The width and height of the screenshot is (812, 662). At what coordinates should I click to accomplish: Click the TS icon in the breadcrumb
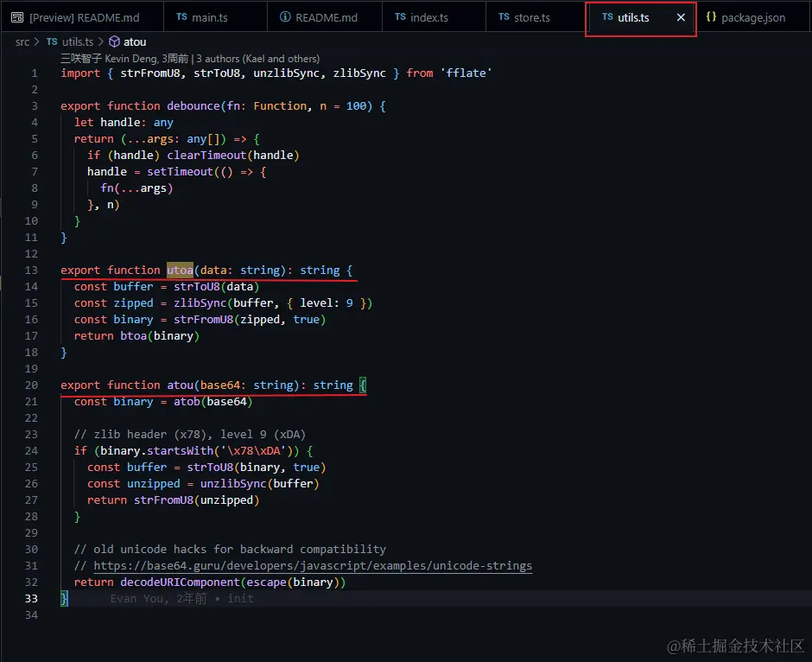(x=52, y=42)
